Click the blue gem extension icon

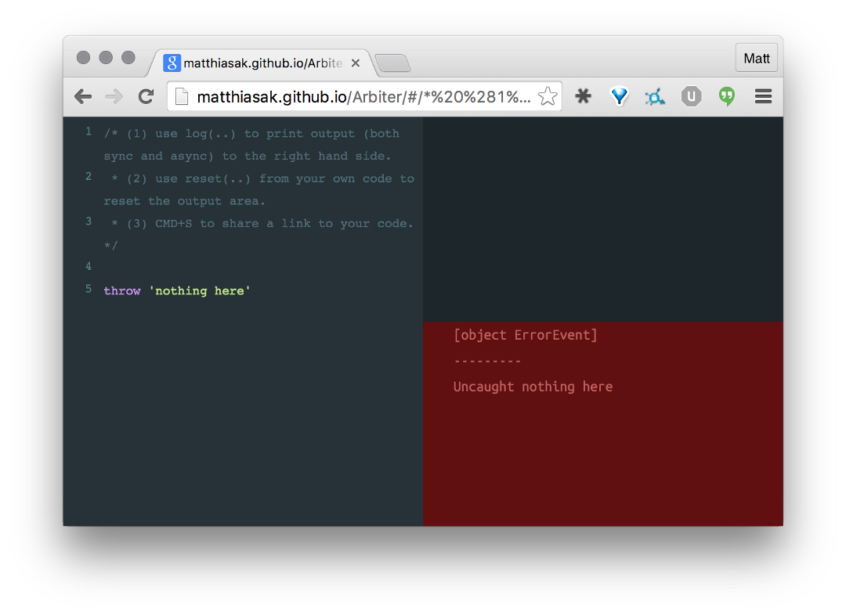point(619,95)
